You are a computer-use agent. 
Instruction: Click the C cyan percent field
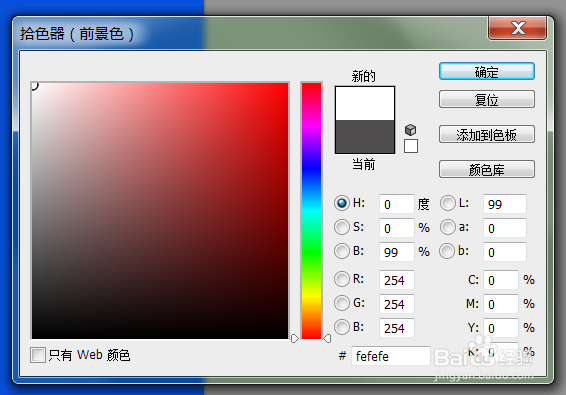point(501,280)
